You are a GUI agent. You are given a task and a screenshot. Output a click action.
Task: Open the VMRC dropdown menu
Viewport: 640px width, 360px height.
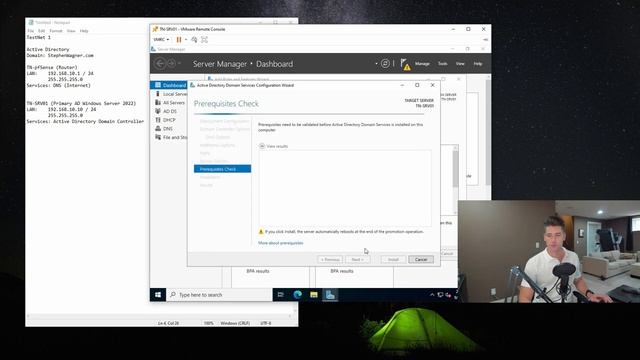(x=161, y=40)
